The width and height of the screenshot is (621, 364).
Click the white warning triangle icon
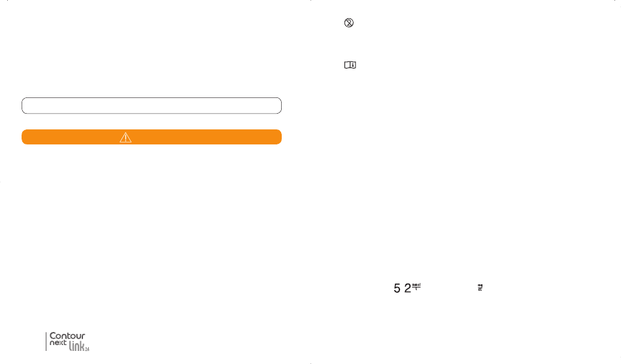click(126, 137)
